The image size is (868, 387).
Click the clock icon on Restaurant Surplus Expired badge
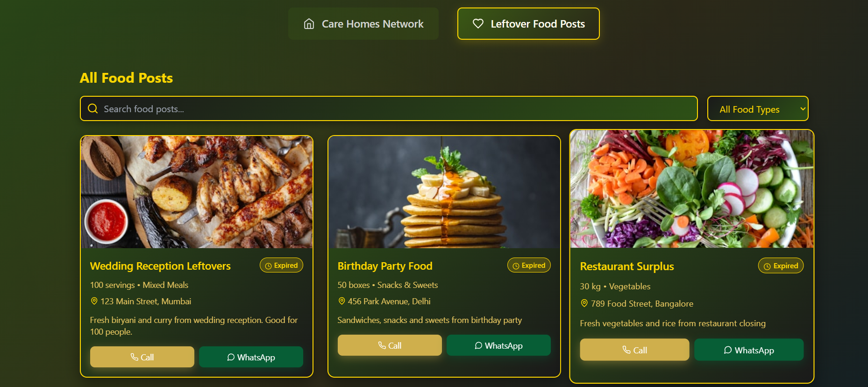[767, 266]
